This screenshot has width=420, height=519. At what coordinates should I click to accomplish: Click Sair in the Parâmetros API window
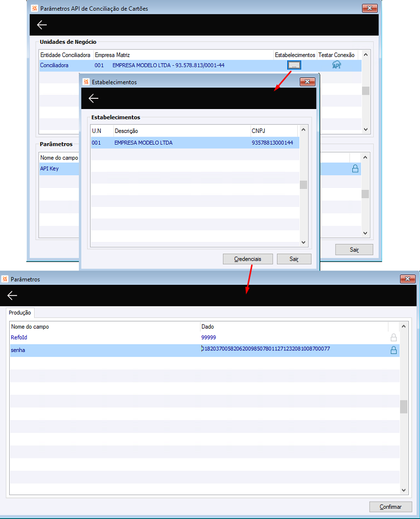(x=354, y=250)
